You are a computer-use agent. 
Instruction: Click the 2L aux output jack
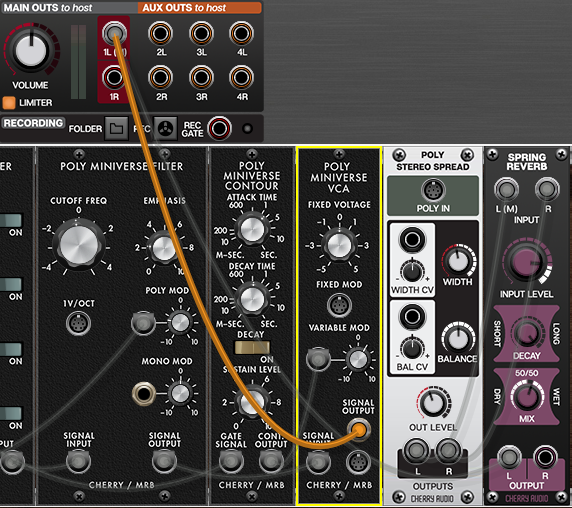161,34
